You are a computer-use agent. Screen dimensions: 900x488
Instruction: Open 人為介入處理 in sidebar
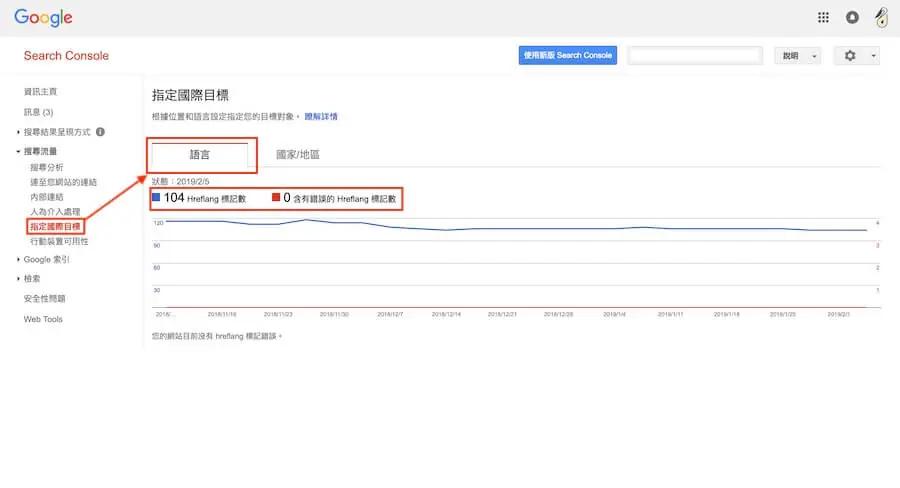[x=55, y=212]
